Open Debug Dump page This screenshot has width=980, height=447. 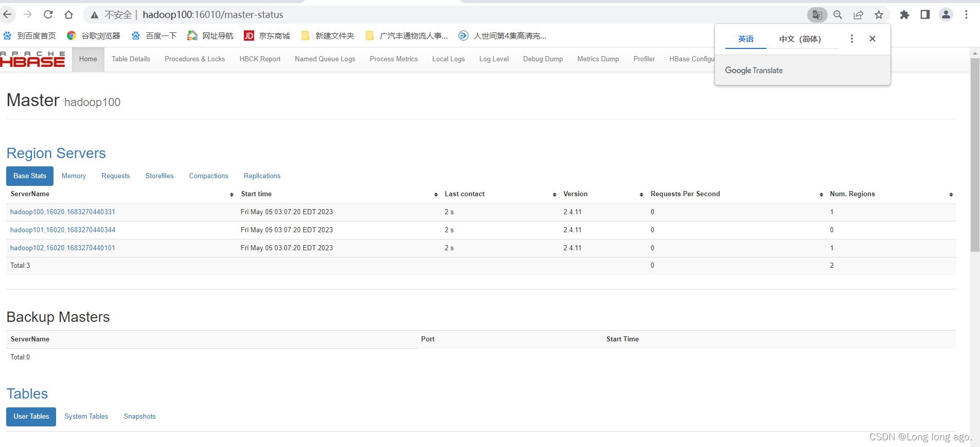pyautogui.click(x=543, y=59)
